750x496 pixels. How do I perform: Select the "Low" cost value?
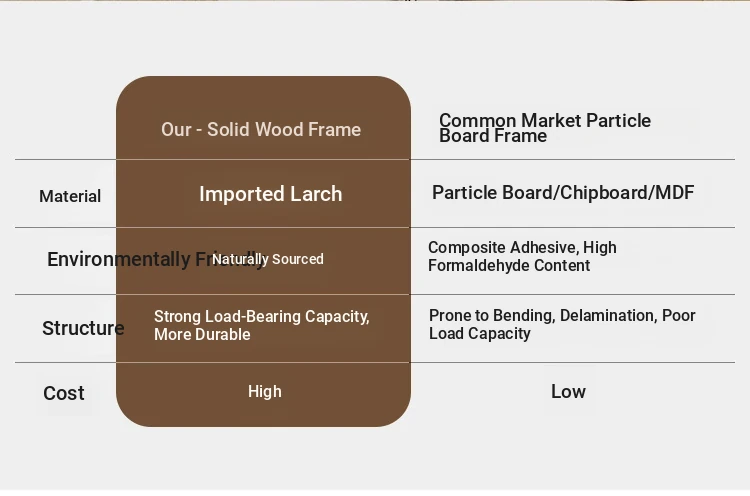pyautogui.click(x=568, y=392)
